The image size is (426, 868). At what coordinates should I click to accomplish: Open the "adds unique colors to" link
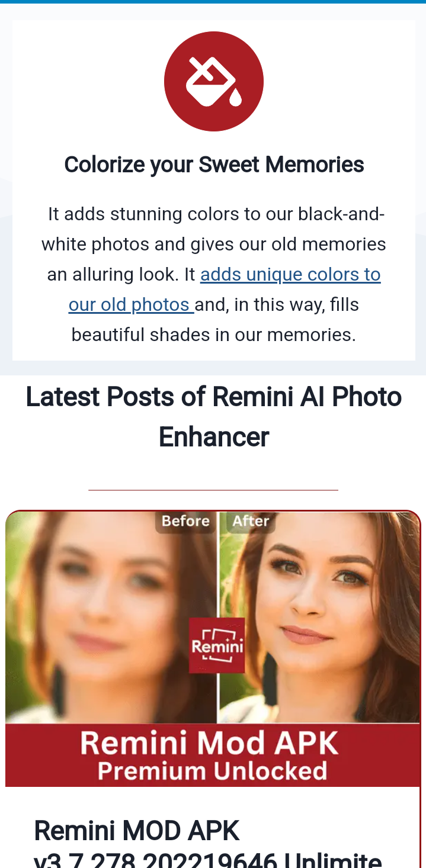point(290,275)
